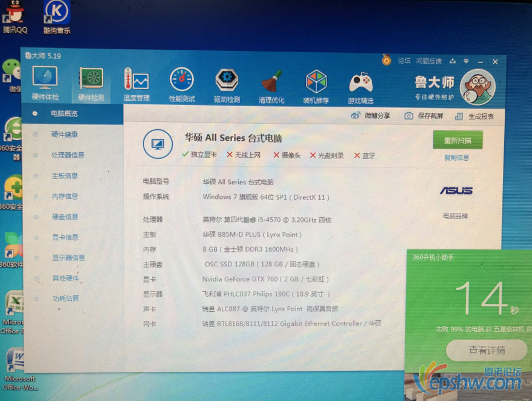532x401 pixels.
Task: Open 温度管理 temperature management
Action: 136,85
